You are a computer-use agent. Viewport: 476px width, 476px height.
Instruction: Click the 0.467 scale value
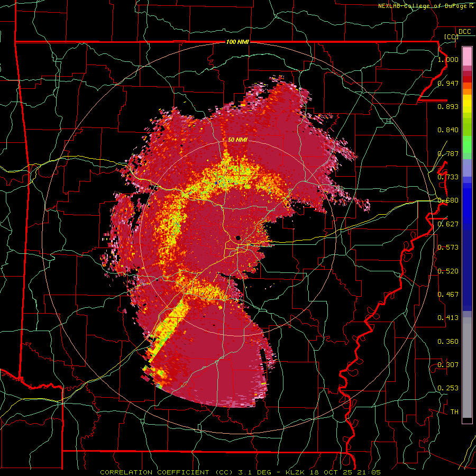click(448, 295)
